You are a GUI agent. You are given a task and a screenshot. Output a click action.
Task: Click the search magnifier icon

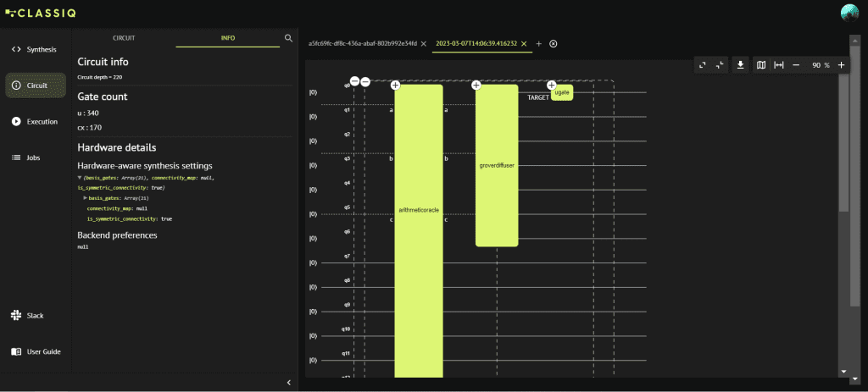288,38
